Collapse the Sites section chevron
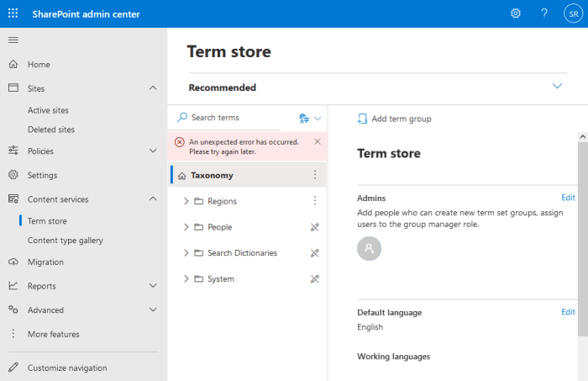The image size is (588, 381). click(x=153, y=88)
